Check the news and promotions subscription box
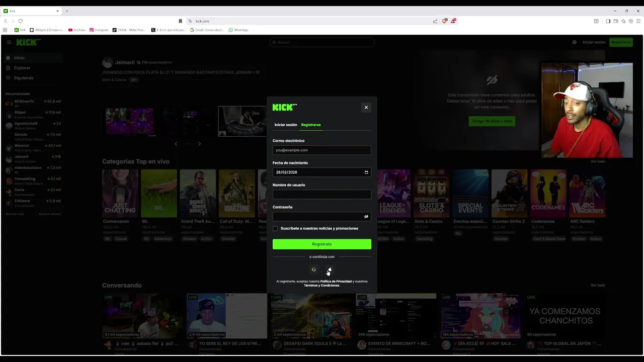Viewport: 644px width, 362px height. (275, 228)
